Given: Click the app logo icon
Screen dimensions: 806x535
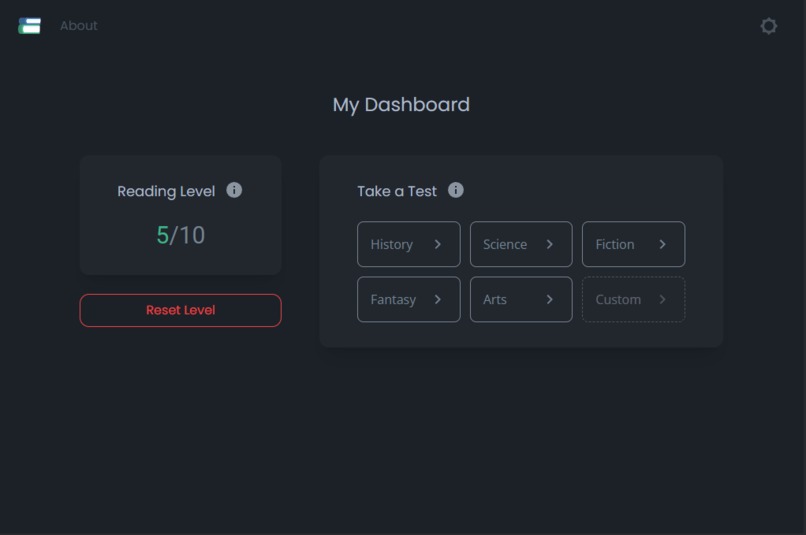Looking at the screenshot, I should [x=30, y=26].
